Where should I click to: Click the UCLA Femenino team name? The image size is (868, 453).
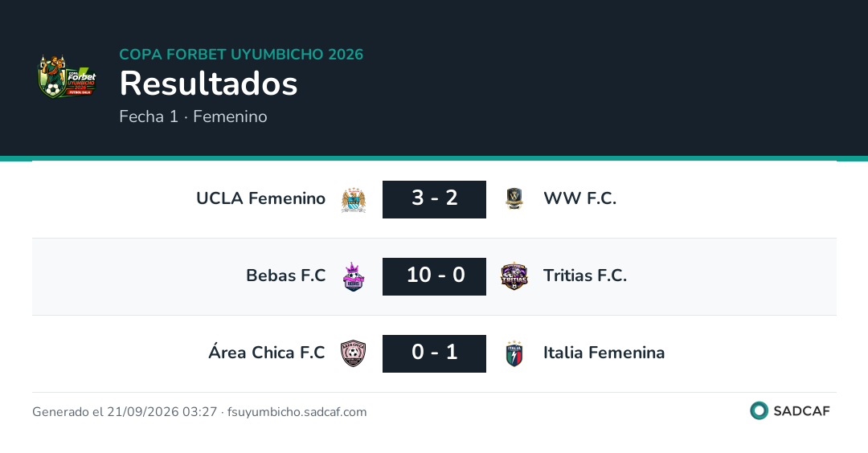(260, 198)
